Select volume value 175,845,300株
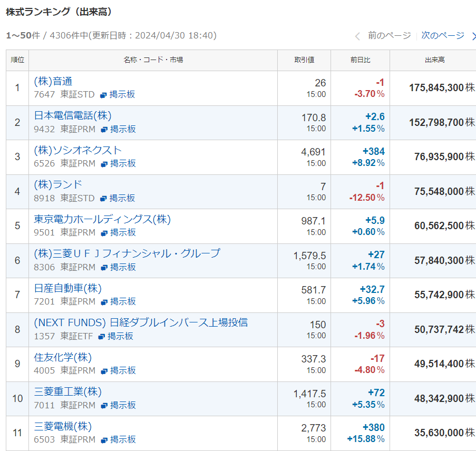 click(x=442, y=87)
